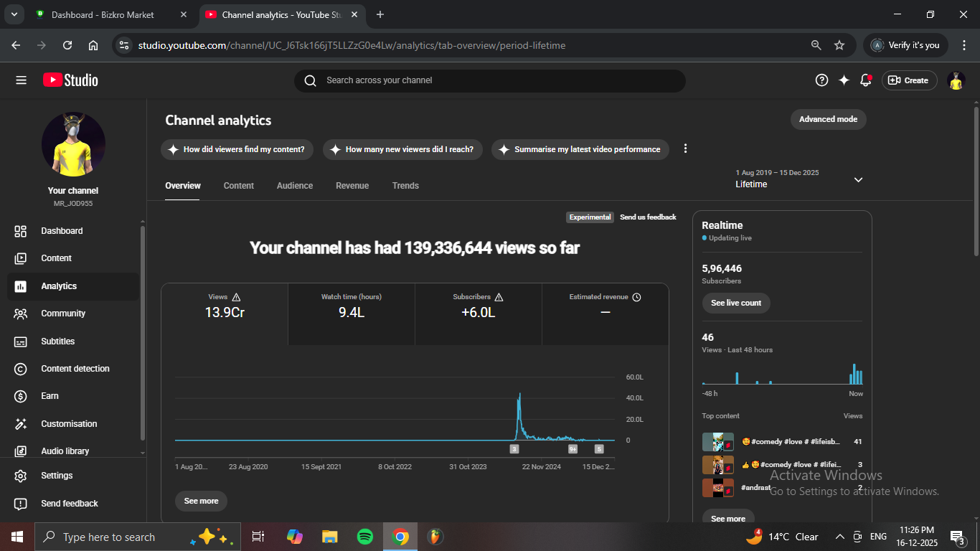Select the Watch time (hours) metric card

(x=351, y=306)
